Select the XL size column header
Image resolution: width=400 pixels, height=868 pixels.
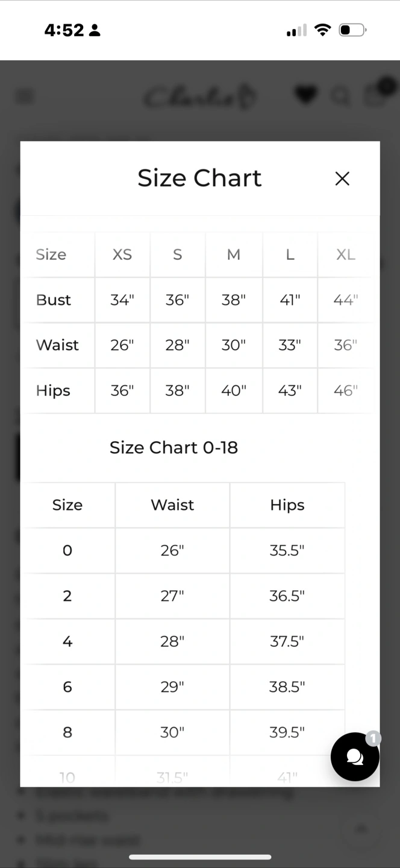click(346, 254)
